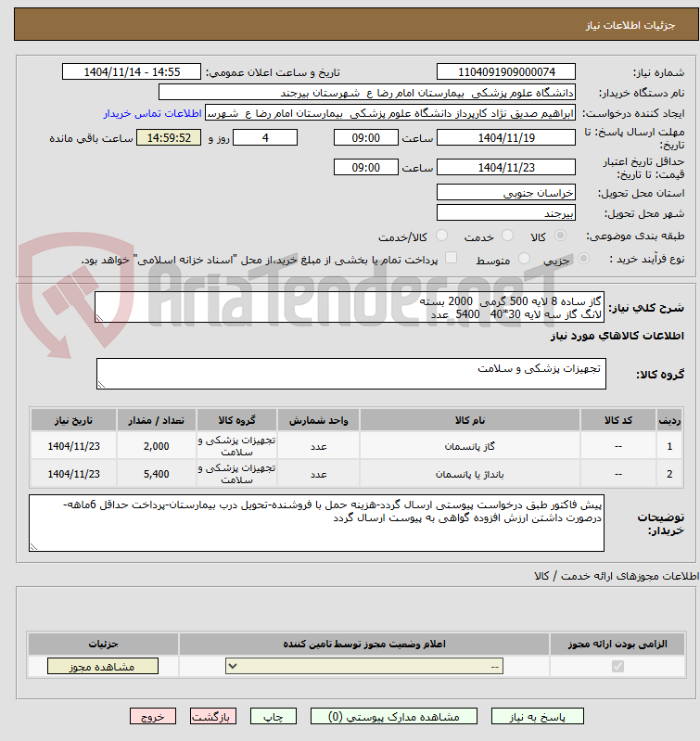Click the تاریخ نیاز column header
The height and width of the screenshot is (741, 700).
coord(73,420)
